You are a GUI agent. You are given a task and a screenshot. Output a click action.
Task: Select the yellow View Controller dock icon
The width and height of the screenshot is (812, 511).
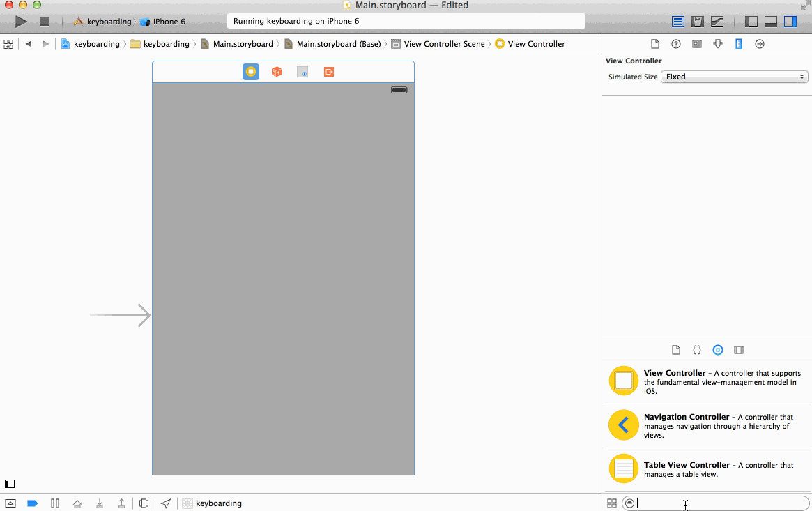click(x=251, y=71)
